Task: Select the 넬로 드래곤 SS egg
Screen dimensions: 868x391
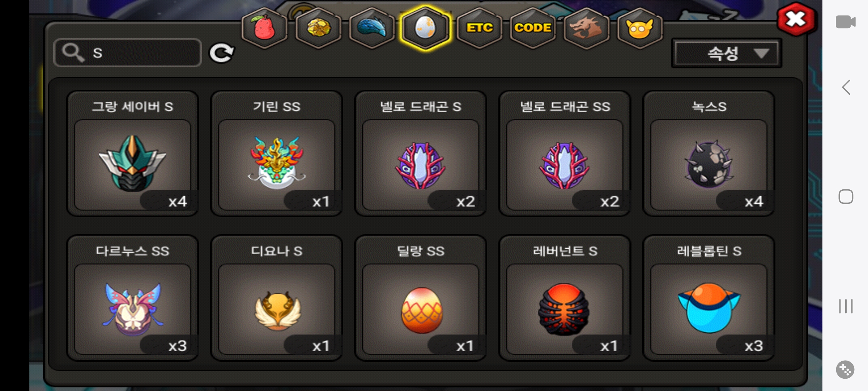Action: (x=565, y=154)
